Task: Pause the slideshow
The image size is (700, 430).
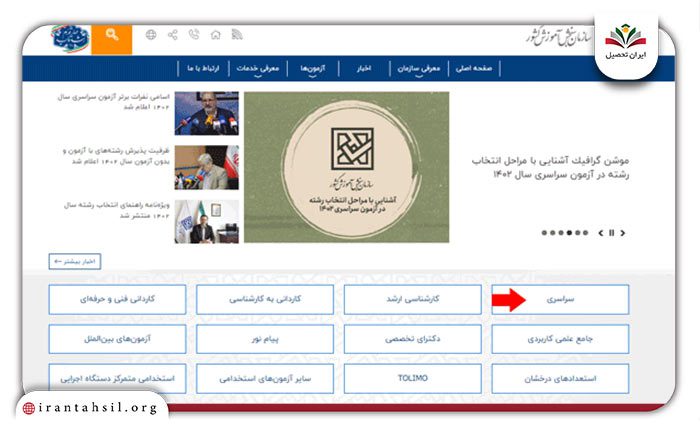Action: coord(612,233)
